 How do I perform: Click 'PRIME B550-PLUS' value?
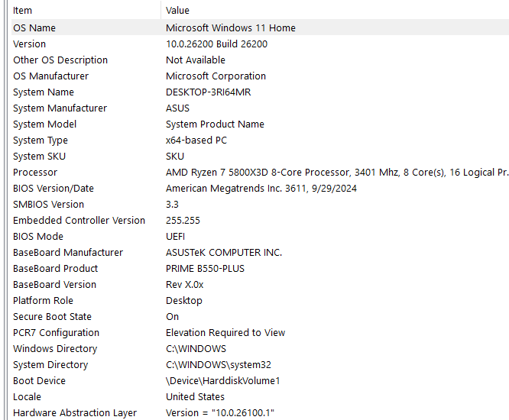click(x=205, y=269)
